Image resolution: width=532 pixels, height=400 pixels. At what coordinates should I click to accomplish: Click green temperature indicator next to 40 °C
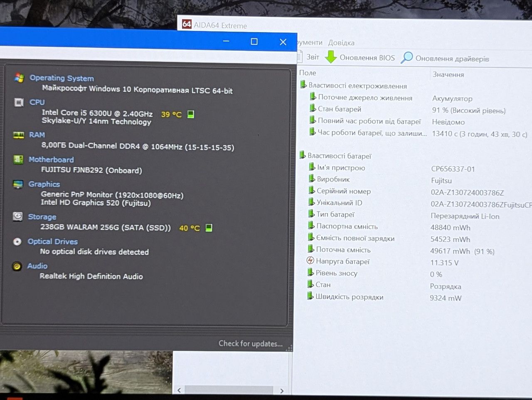coord(209,228)
